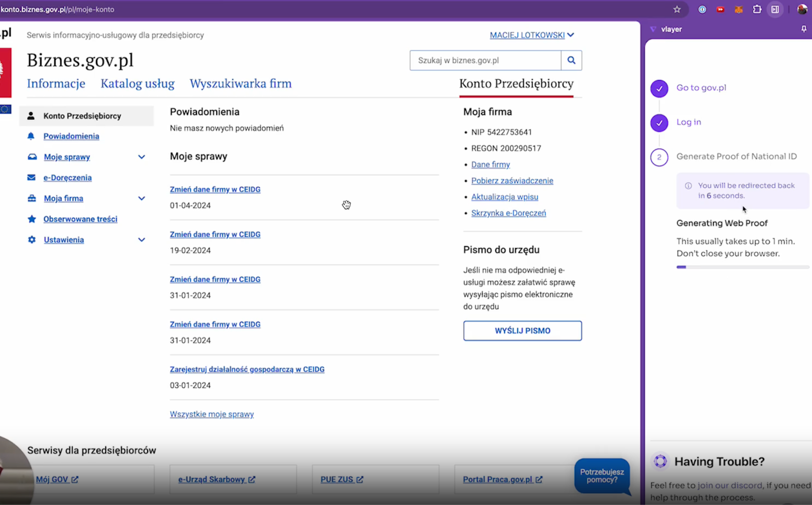812x505 pixels.
Task: Open the Mój GOV external link
Action: (x=57, y=479)
